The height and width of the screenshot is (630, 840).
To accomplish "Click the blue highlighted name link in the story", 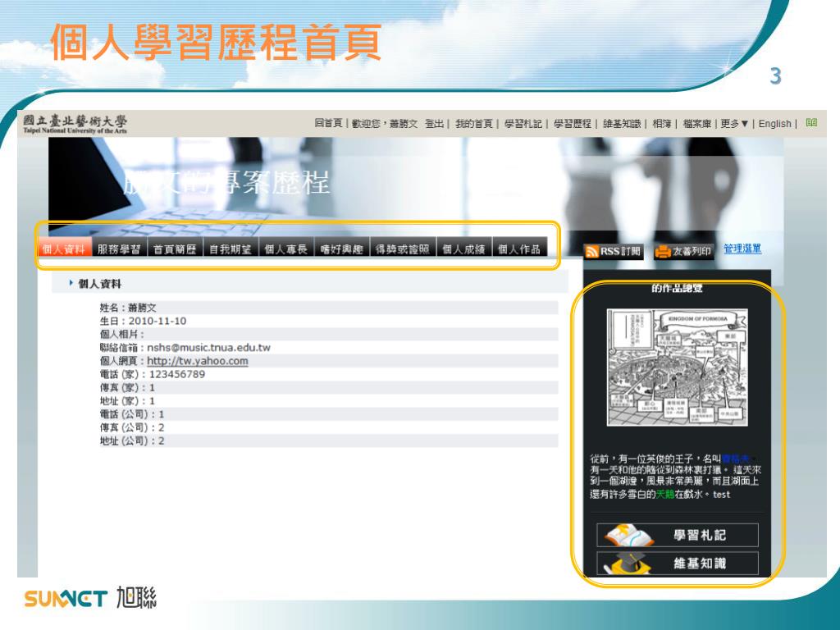I will pyautogui.click(x=736, y=459).
